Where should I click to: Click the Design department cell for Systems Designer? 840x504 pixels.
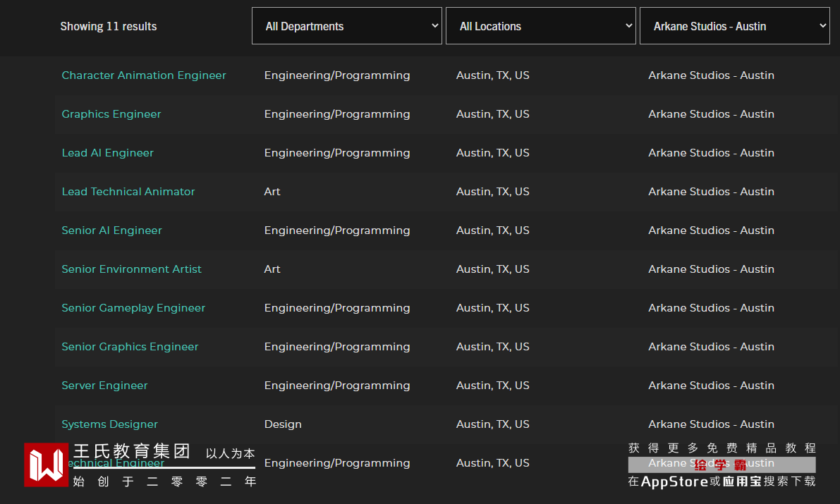[283, 424]
